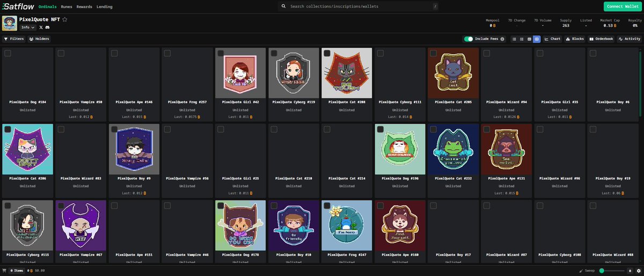Check the box on PixelQuote Dog #184
644x276 pixels.
tap(8, 53)
